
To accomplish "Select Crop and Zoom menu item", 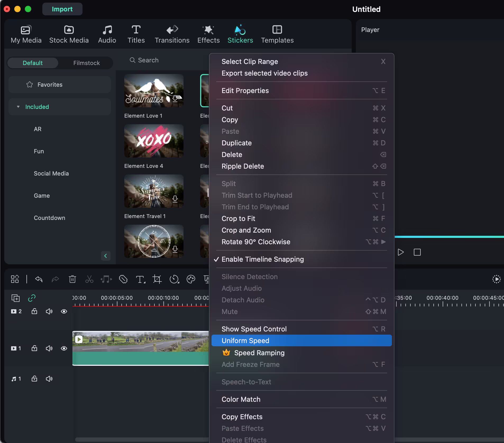I will (246, 230).
